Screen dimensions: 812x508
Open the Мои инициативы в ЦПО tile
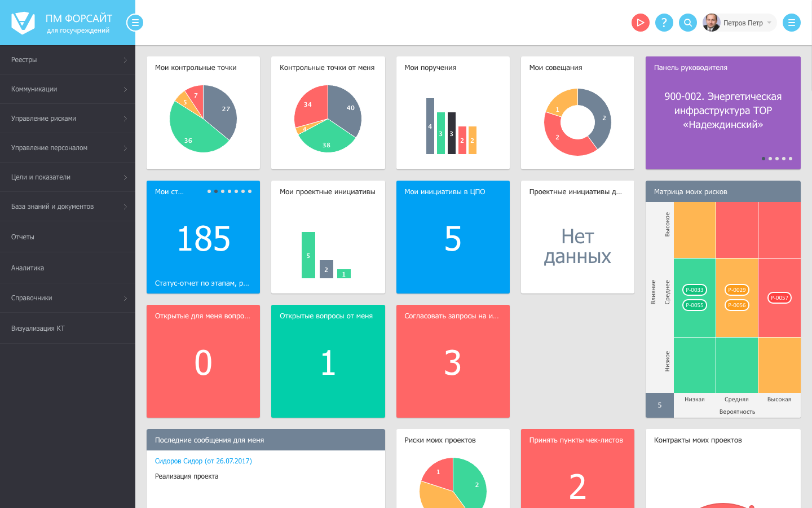coord(453,237)
